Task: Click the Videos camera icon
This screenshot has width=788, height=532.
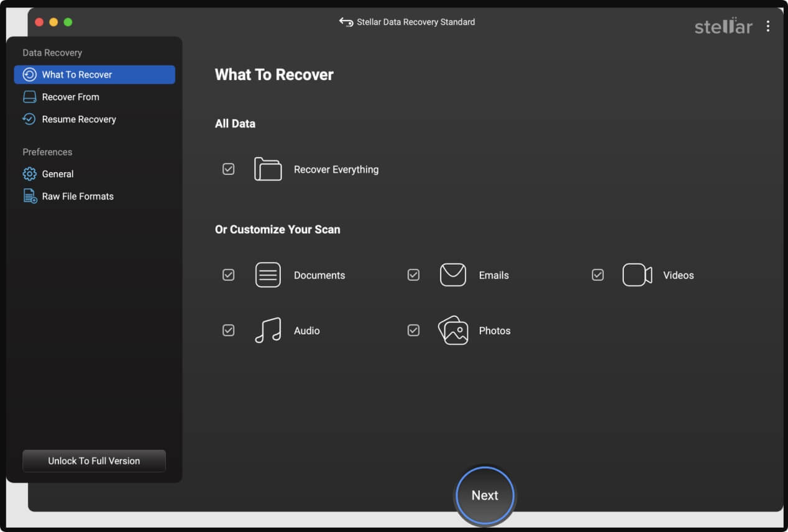Action: click(x=637, y=275)
